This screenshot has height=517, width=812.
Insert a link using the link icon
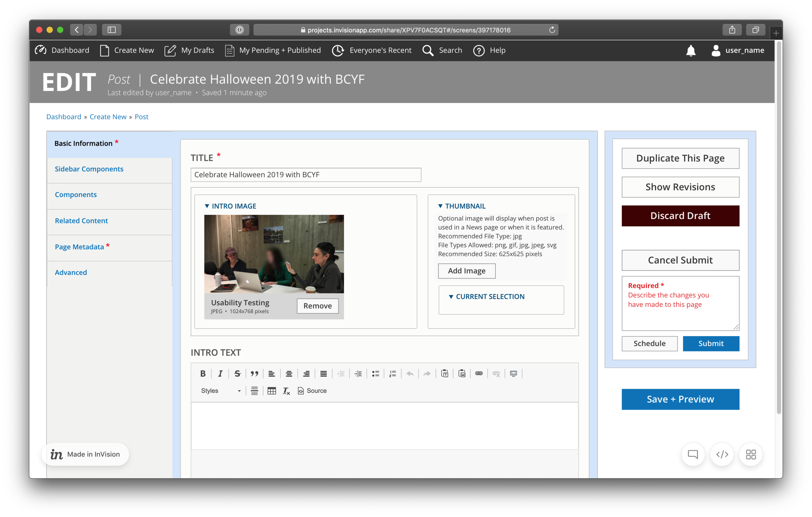pos(479,374)
